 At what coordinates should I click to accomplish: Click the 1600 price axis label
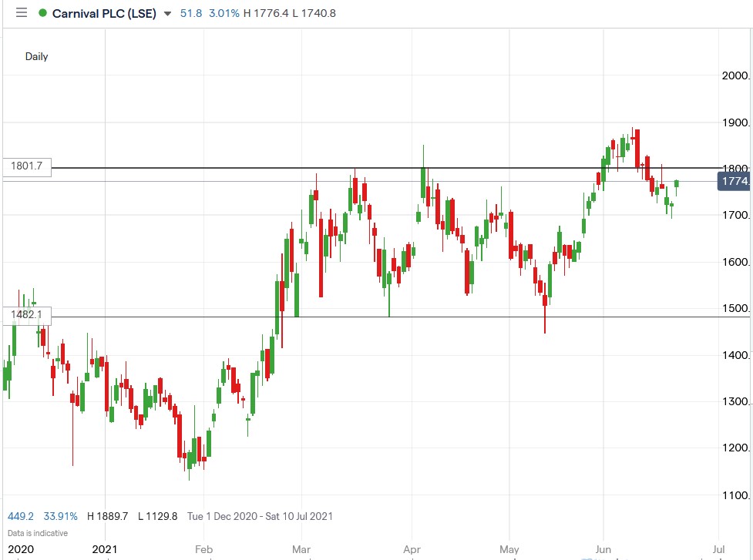(735, 262)
